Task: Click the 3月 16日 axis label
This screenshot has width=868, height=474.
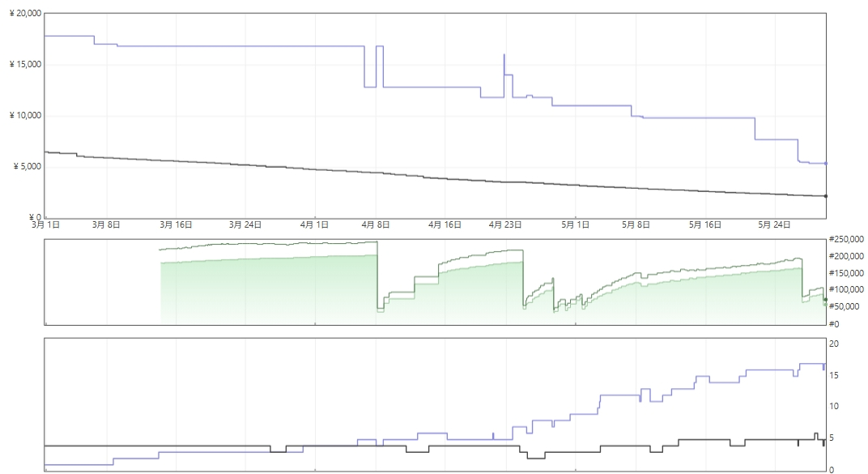Action: pyautogui.click(x=176, y=224)
